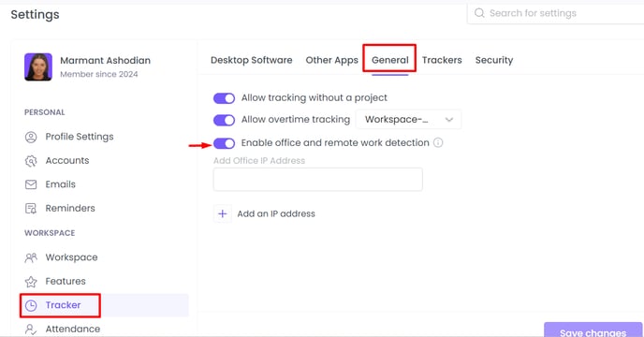Click the Features star icon

[x=31, y=282]
